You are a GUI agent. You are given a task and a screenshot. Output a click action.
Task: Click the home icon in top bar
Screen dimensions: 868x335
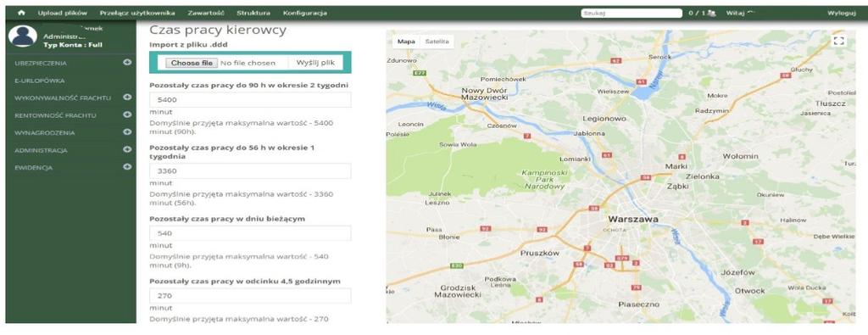(21, 13)
